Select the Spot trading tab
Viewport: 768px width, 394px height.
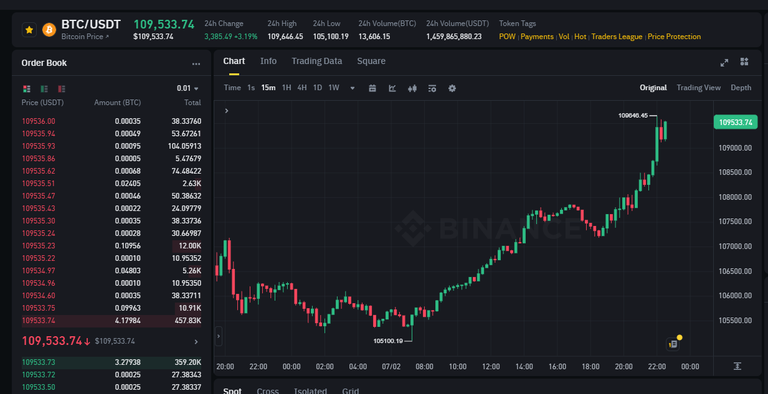pyautogui.click(x=232, y=391)
